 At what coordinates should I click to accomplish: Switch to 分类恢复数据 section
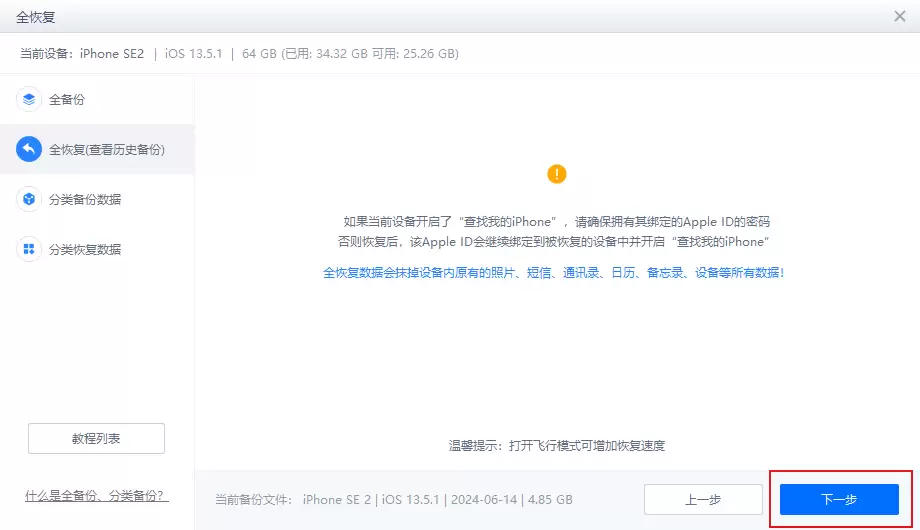click(x=97, y=249)
